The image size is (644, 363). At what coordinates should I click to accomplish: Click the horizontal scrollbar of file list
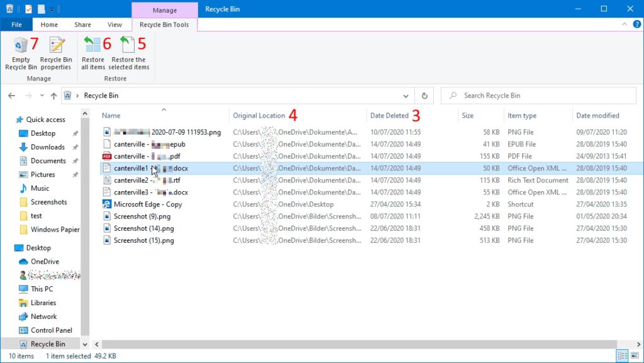point(314,344)
